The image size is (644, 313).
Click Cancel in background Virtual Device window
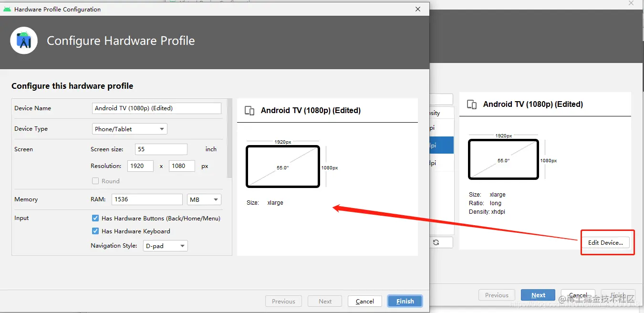pos(578,295)
